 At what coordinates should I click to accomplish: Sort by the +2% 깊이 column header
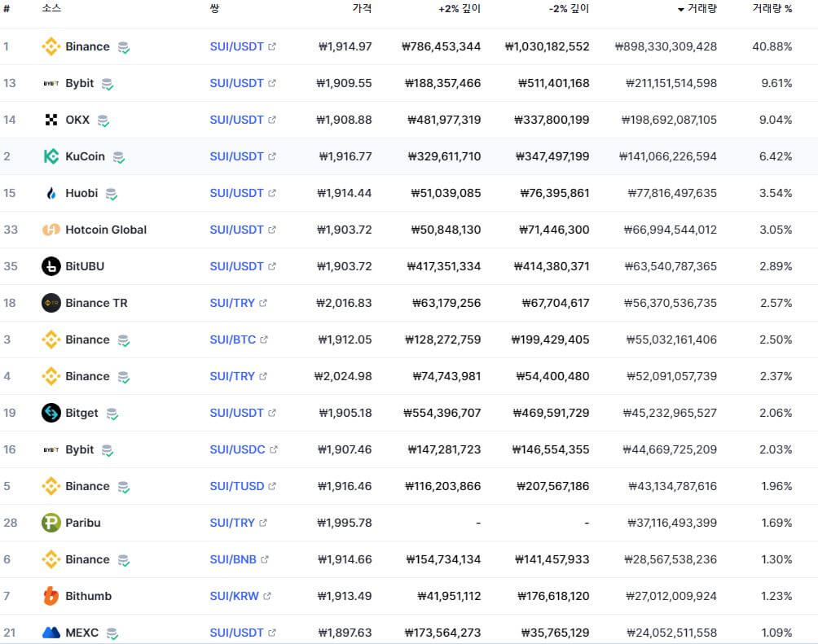coord(460,8)
